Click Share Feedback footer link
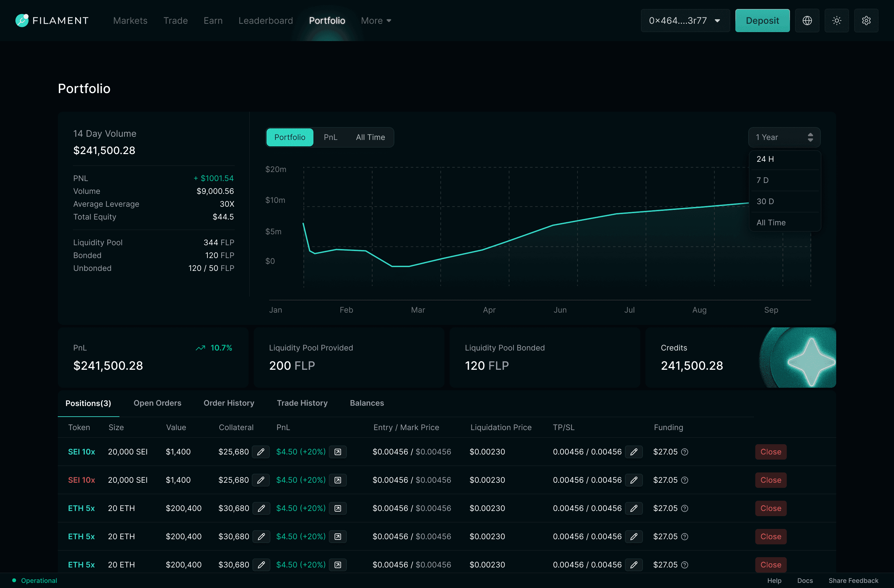Image resolution: width=894 pixels, height=588 pixels. coord(853,581)
